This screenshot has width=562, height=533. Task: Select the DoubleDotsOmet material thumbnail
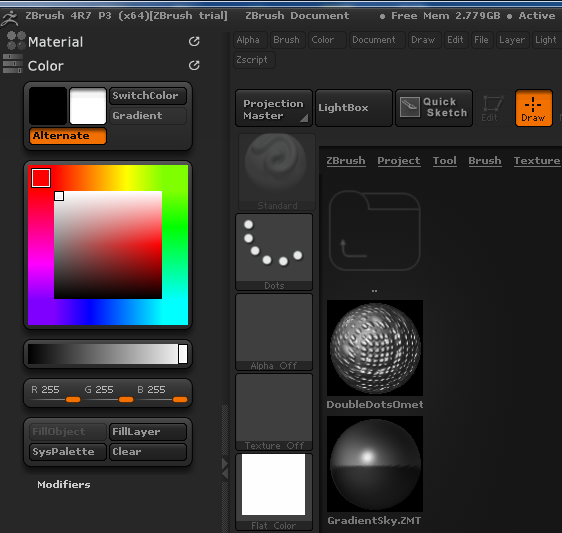click(375, 348)
